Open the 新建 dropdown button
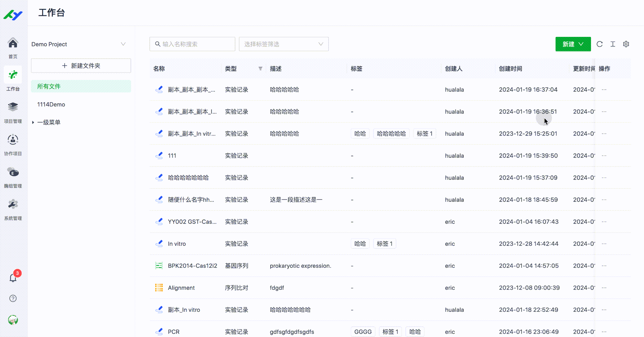Image resolution: width=644 pixels, height=337 pixels. coord(573,44)
